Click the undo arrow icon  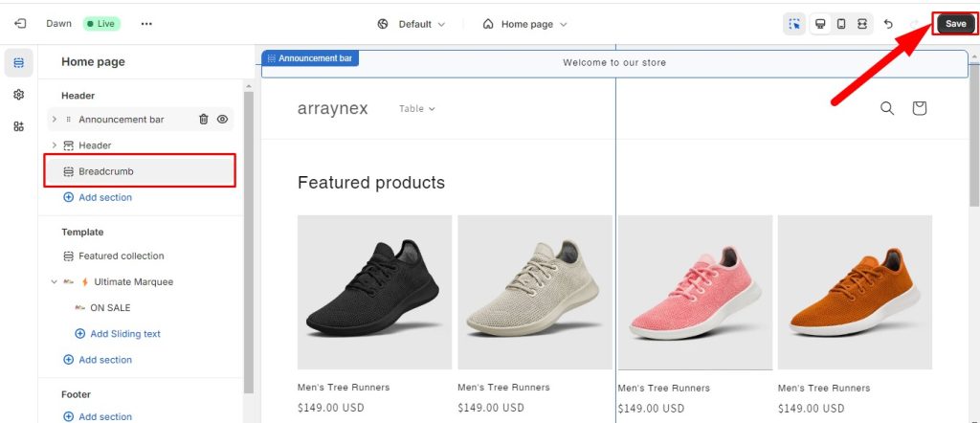point(888,24)
